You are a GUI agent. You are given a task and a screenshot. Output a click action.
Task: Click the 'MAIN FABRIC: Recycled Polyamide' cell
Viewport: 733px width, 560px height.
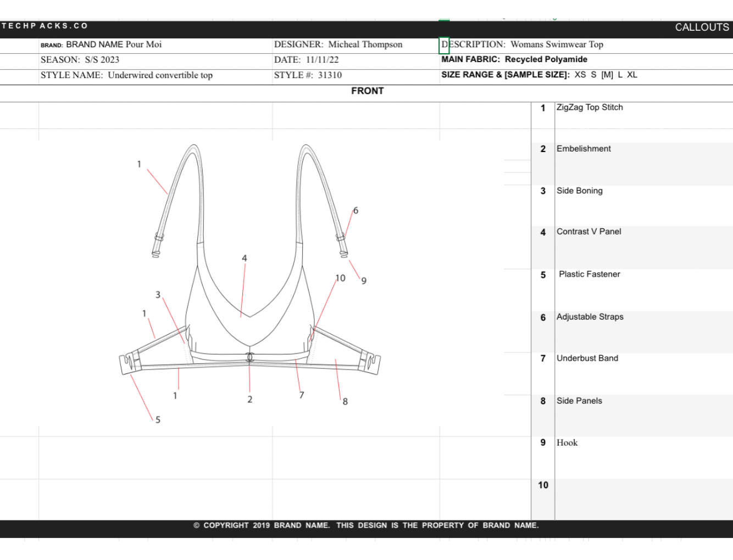coord(586,60)
